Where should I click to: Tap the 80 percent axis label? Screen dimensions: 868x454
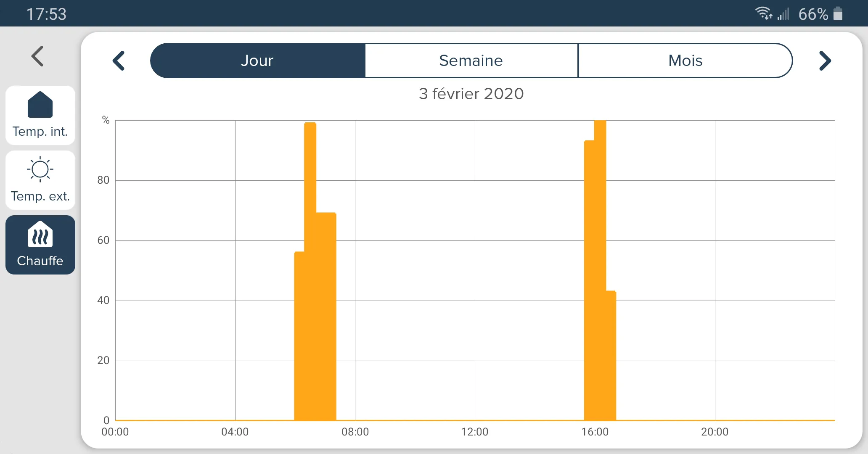[103, 180]
